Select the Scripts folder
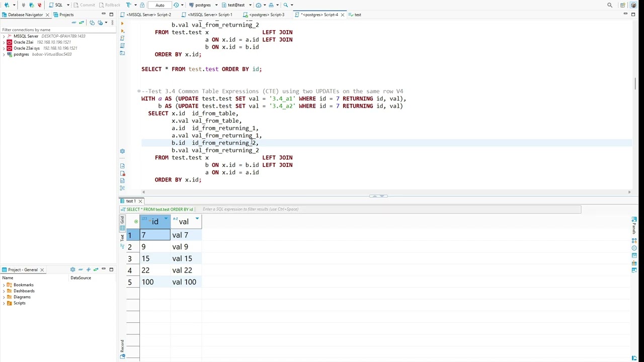 (x=19, y=303)
